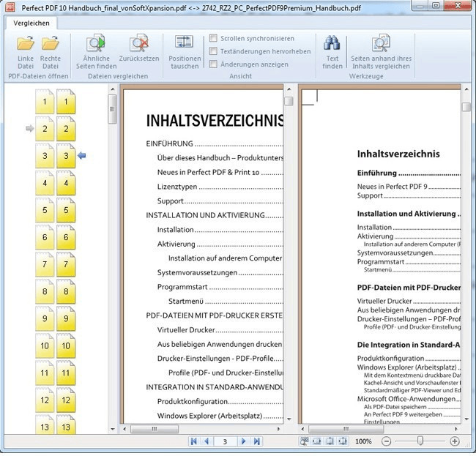
Task: Click the next page arrow button
Action: point(245,441)
